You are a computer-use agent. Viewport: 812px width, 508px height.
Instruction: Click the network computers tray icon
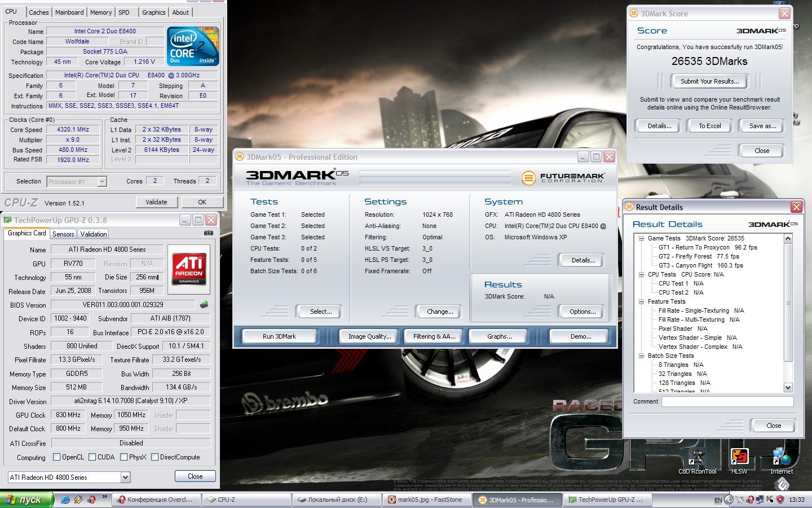pyautogui.click(x=760, y=500)
